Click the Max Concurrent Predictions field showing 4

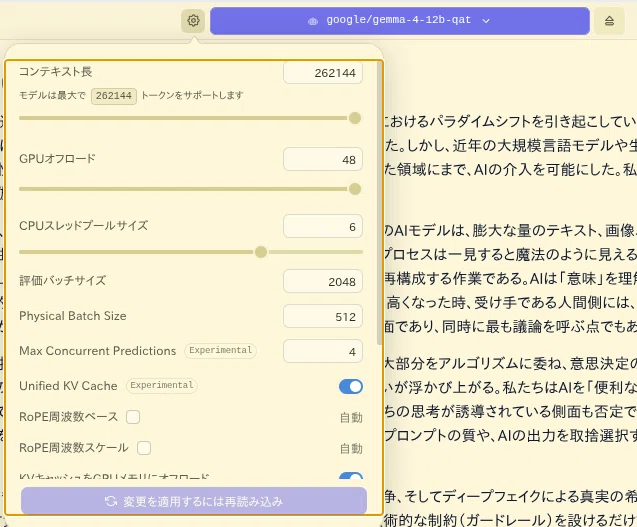323,351
